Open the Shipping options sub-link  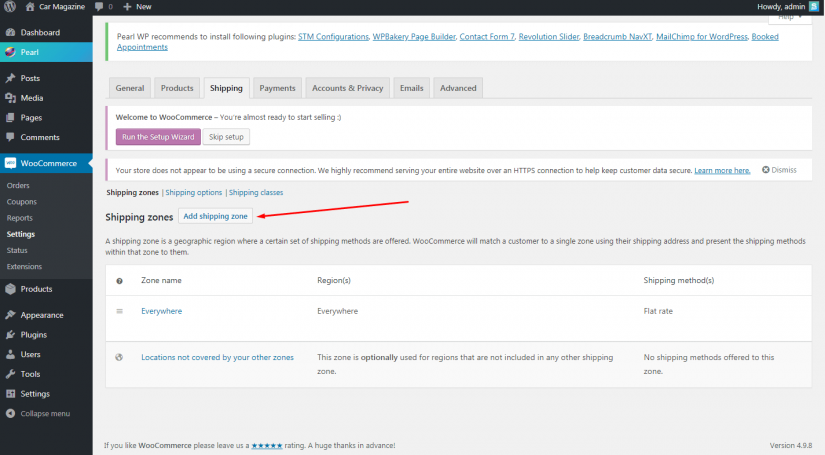point(194,193)
